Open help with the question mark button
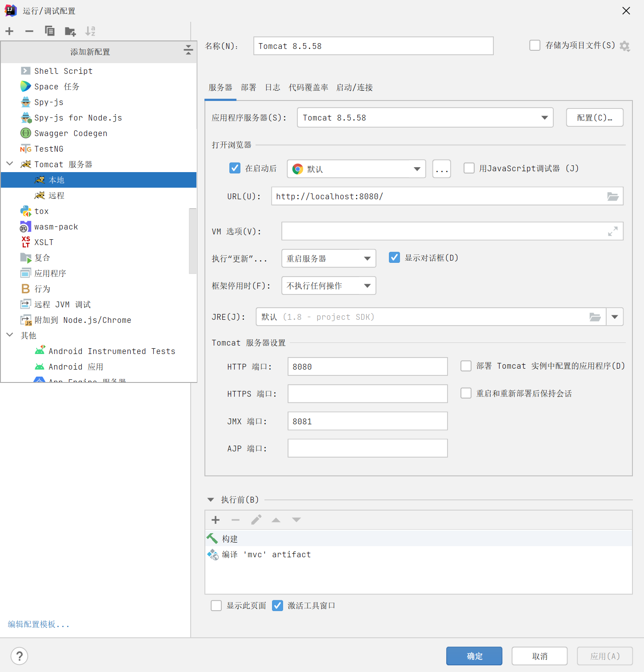The image size is (644, 672). pos(20,656)
